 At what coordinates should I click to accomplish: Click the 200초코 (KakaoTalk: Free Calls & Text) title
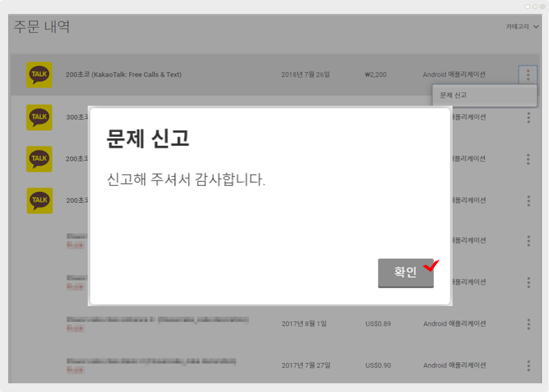(x=124, y=75)
